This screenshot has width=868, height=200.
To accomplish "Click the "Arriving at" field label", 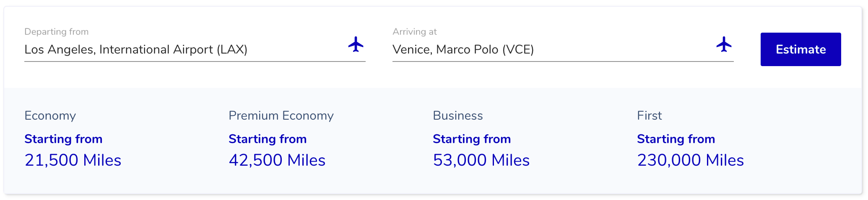I will [414, 32].
